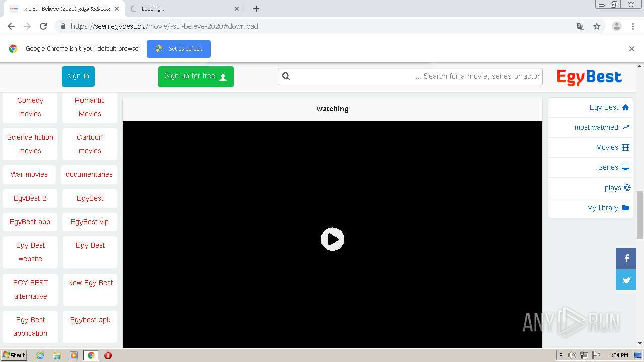Viewport: 644px width, 362px height.
Task: Close the I Still Believe tab
Action: 117,9
